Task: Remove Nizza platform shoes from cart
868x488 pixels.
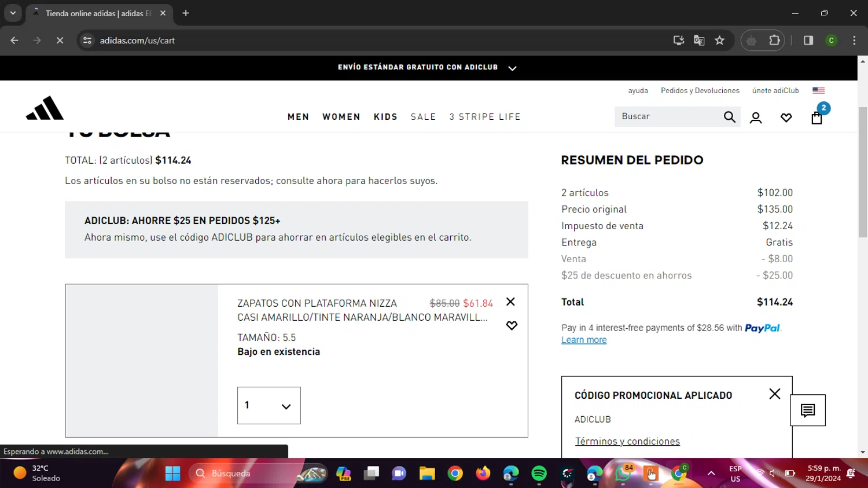Action: (x=510, y=302)
